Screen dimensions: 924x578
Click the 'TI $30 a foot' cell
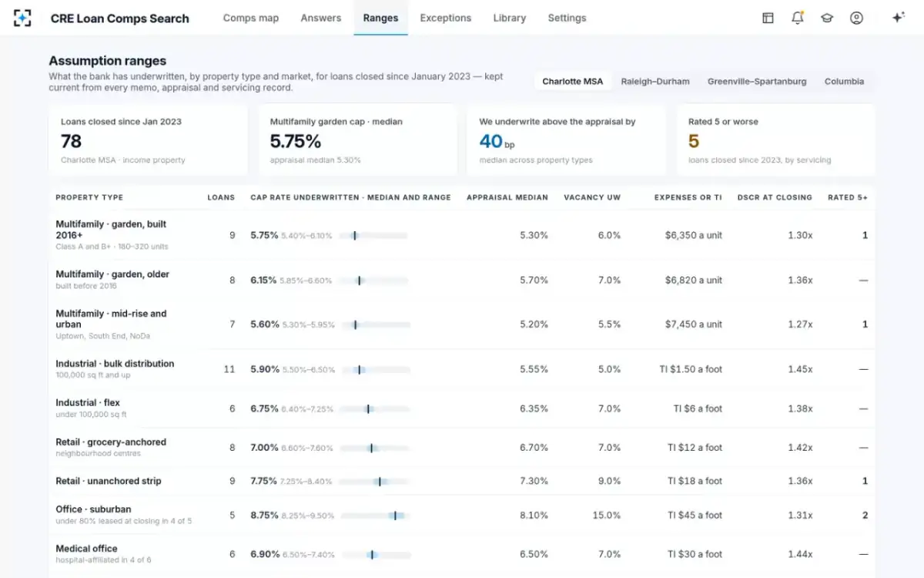click(x=695, y=555)
